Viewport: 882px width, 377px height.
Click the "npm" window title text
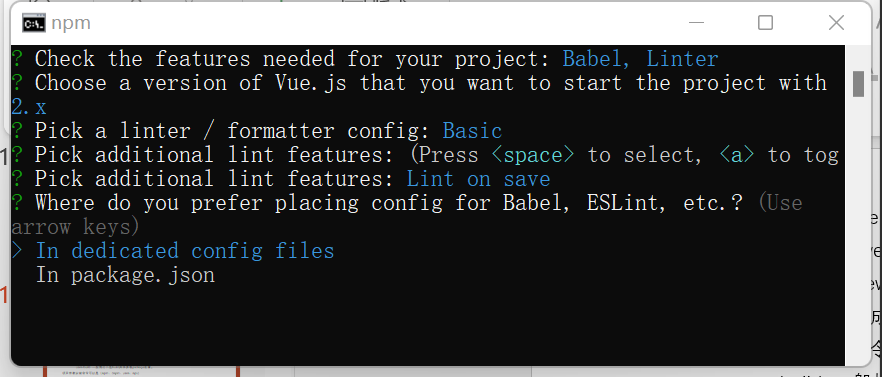coord(70,24)
